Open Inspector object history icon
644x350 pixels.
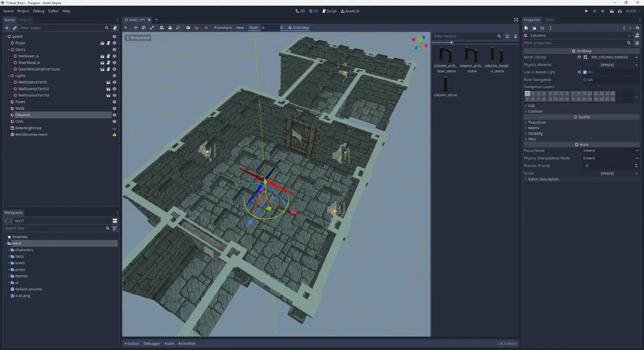click(637, 28)
